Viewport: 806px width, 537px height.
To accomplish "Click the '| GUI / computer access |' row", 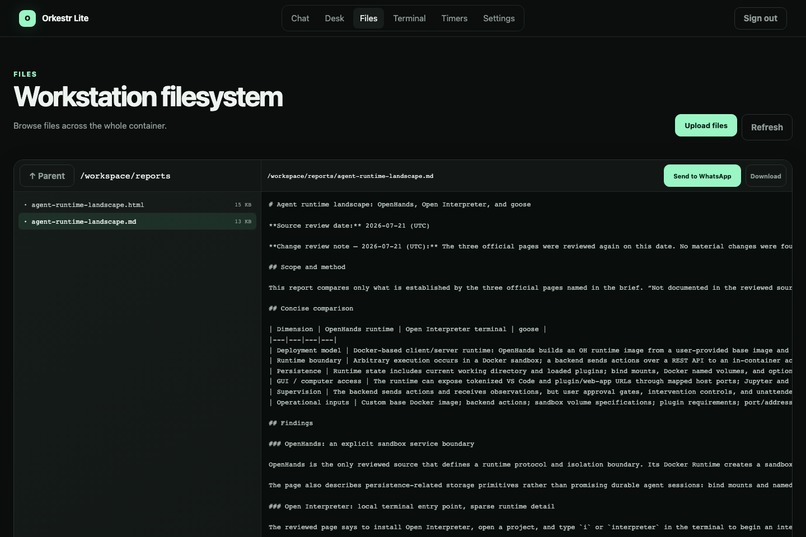I will (x=530, y=381).
